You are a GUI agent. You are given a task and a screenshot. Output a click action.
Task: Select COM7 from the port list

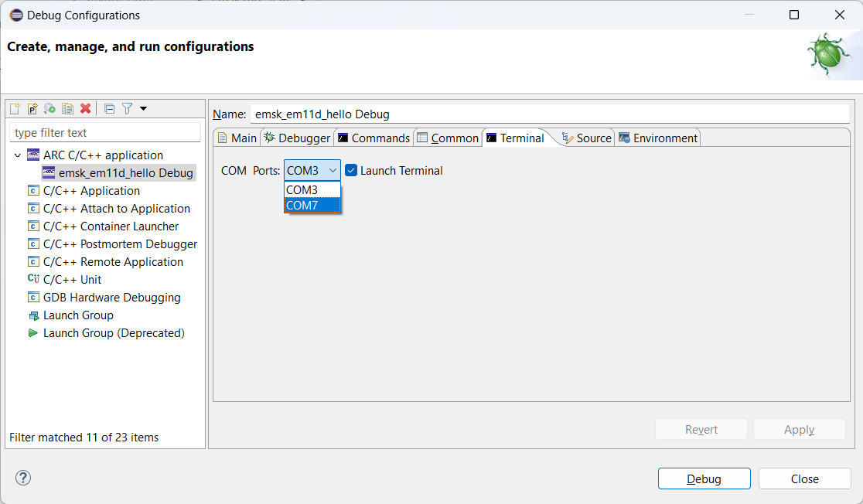coord(312,205)
